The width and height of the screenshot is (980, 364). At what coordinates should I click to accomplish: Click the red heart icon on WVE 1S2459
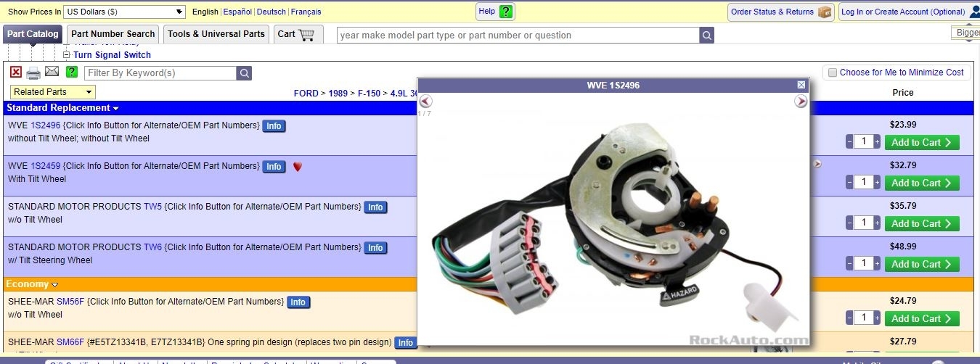297,166
